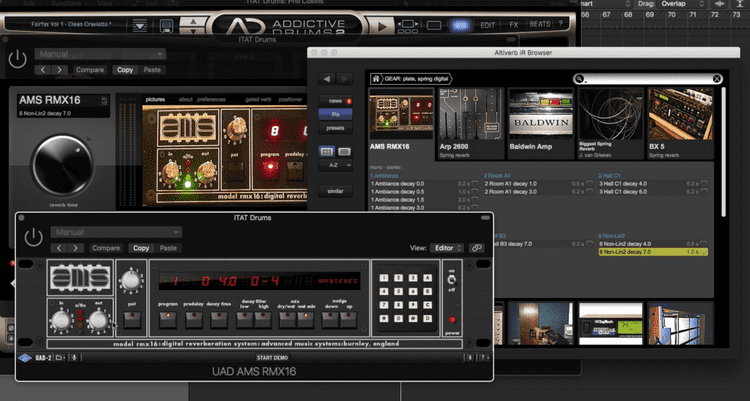Toggle the link icon next to View Editor
Viewport: 750px width, 401px height.
pyautogui.click(x=476, y=248)
